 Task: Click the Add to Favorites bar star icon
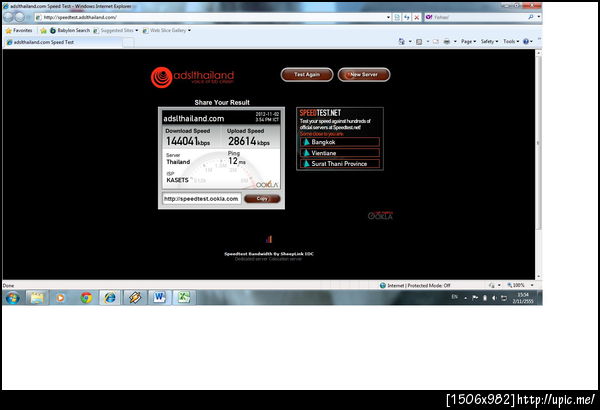[x=43, y=30]
